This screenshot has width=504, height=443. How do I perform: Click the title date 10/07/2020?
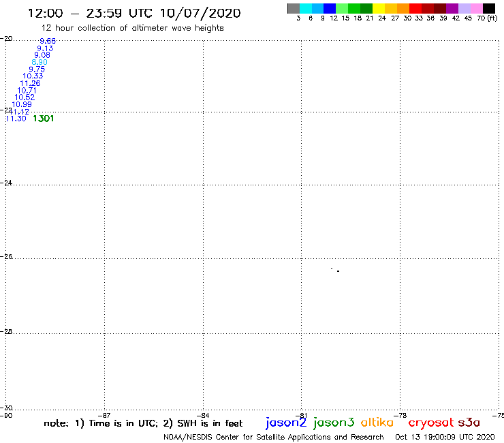[200, 13]
